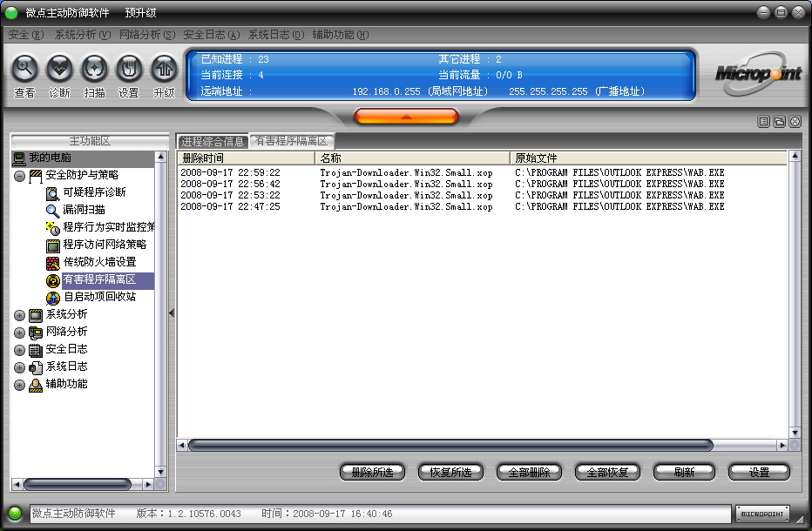Click the 系统分析 tree icon
This screenshot has width=812, height=531.
(36, 315)
